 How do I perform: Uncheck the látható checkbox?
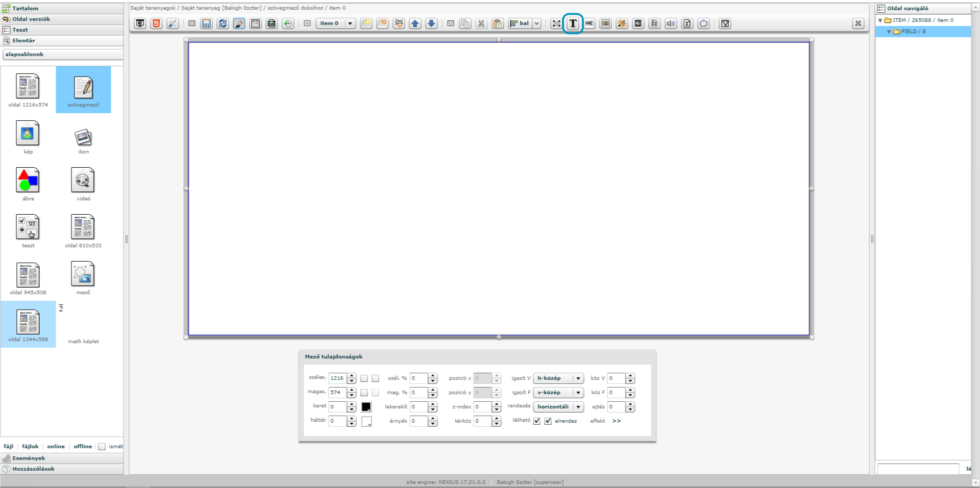pos(536,421)
